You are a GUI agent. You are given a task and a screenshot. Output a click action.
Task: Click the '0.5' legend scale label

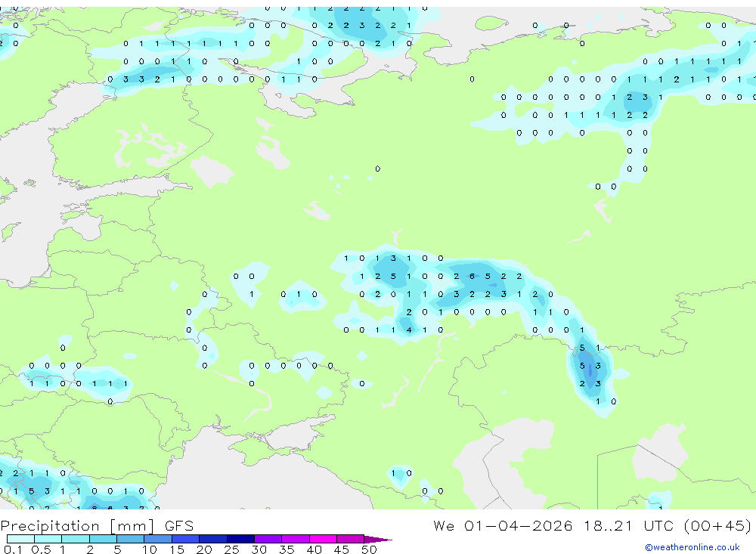41,549
